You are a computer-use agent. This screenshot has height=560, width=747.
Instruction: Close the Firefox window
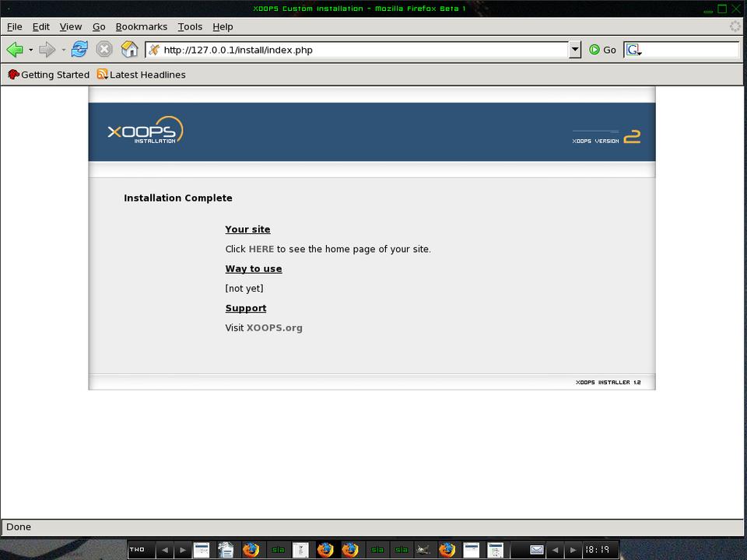[x=736, y=9]
